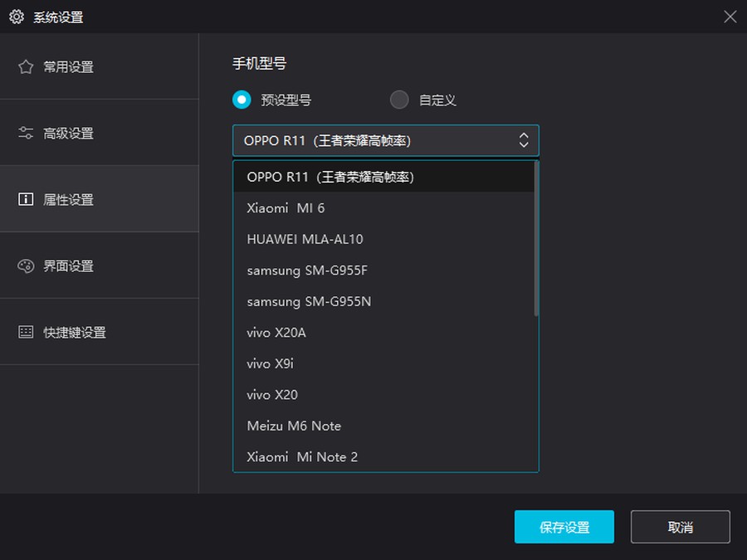
Task: Click the 保存设置 button
Action: click(564, 527)
